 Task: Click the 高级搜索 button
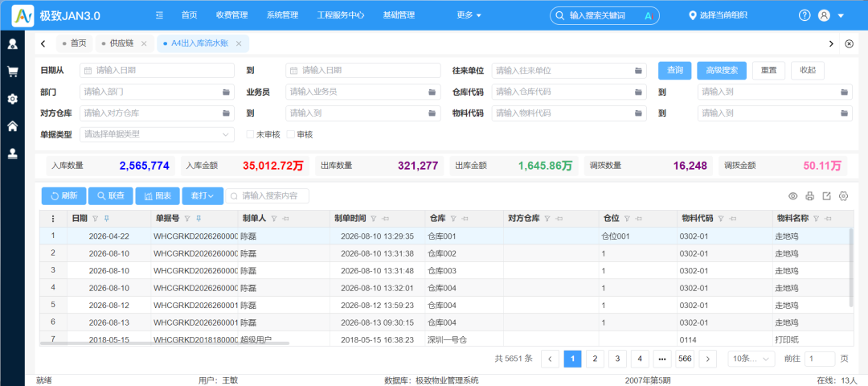click(722, 70)
